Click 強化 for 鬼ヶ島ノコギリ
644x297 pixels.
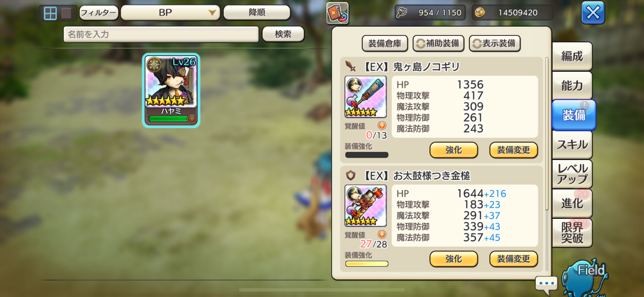pos(454,150)
